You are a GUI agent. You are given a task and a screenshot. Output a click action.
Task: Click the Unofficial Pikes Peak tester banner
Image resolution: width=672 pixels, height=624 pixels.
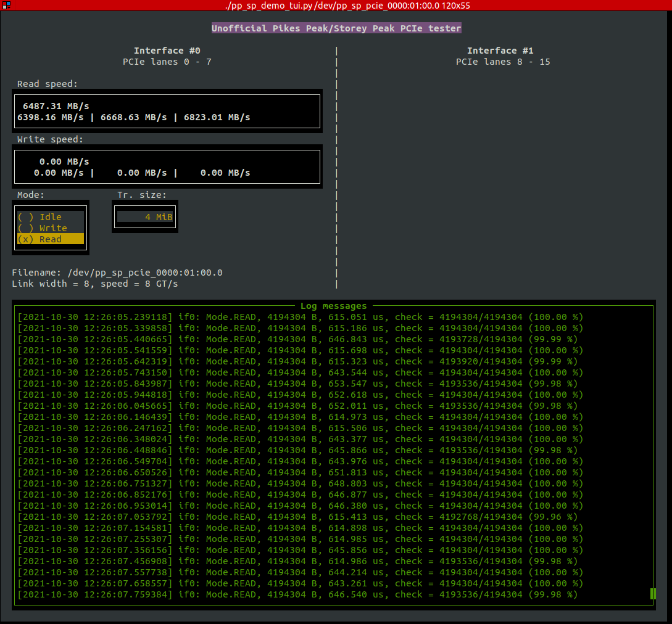(336, 28)
